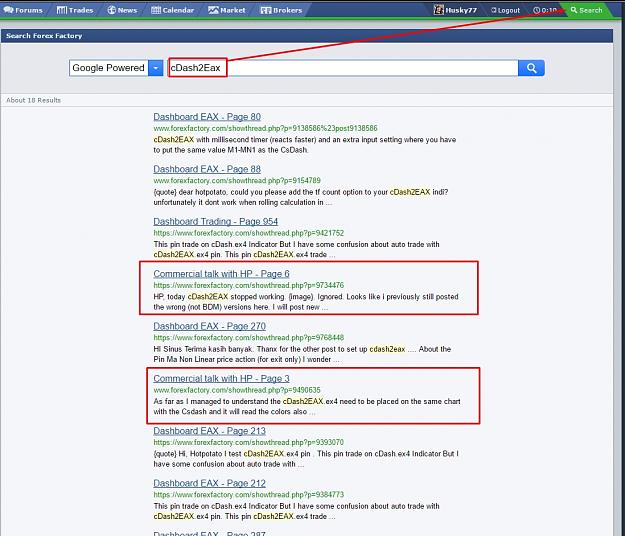Image resolution: width=625 pixels, height=536 pixels.
Task: Click the URL ending 23post9138586
Action: tap(265, 128)
